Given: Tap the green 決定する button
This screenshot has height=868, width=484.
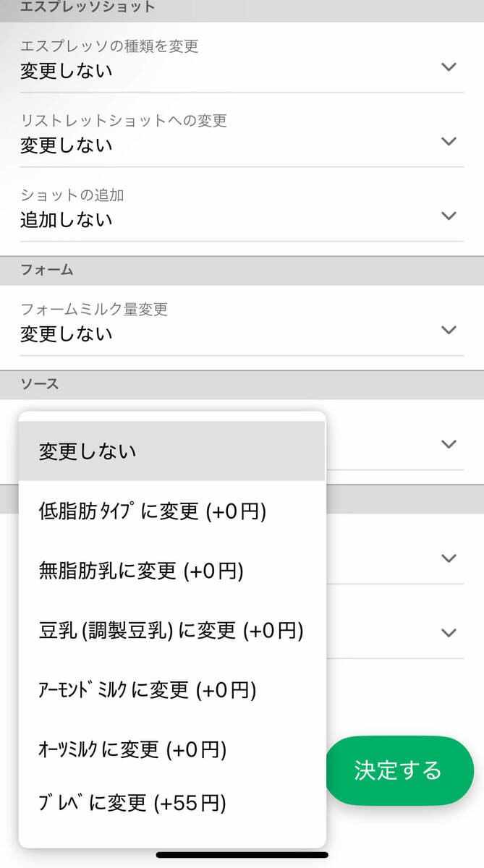Looking at the screenshot, I should pos(398,770).
